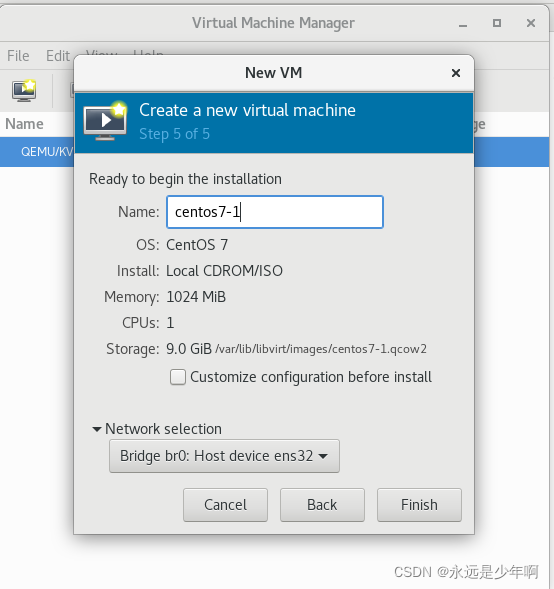Open the File menu
This screenshot has height=589, width=554.
point(18,56)
